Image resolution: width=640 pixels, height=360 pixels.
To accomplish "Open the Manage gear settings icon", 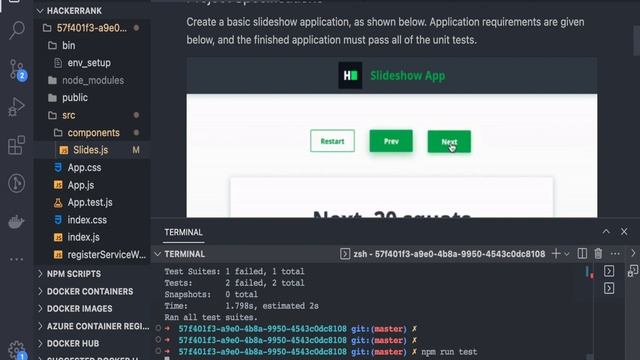I will (16, 350).
